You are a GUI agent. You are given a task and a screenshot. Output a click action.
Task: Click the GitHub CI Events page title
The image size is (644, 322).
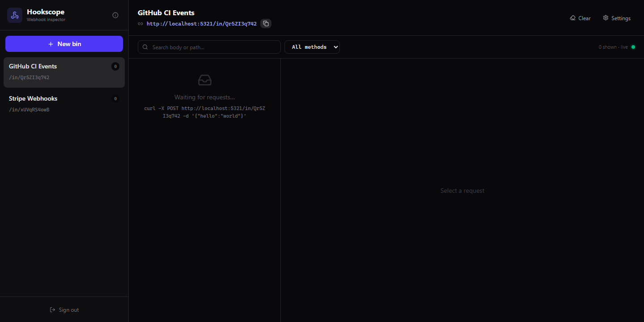click(166, 13)
